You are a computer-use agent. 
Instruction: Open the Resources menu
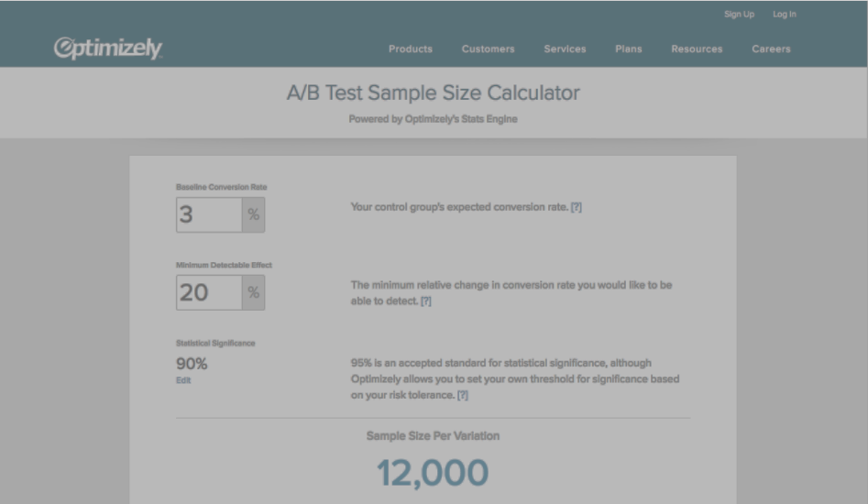(697, 49)
